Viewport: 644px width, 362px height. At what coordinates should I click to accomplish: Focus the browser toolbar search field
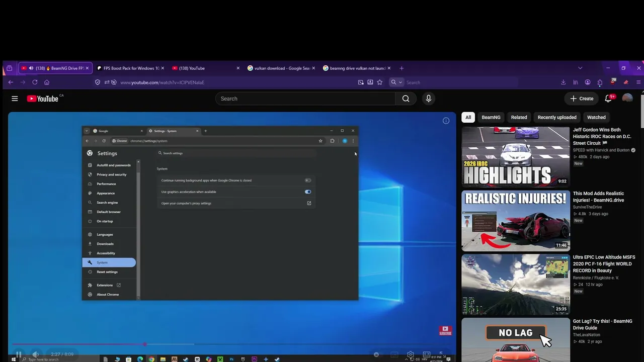coord(460,82)
